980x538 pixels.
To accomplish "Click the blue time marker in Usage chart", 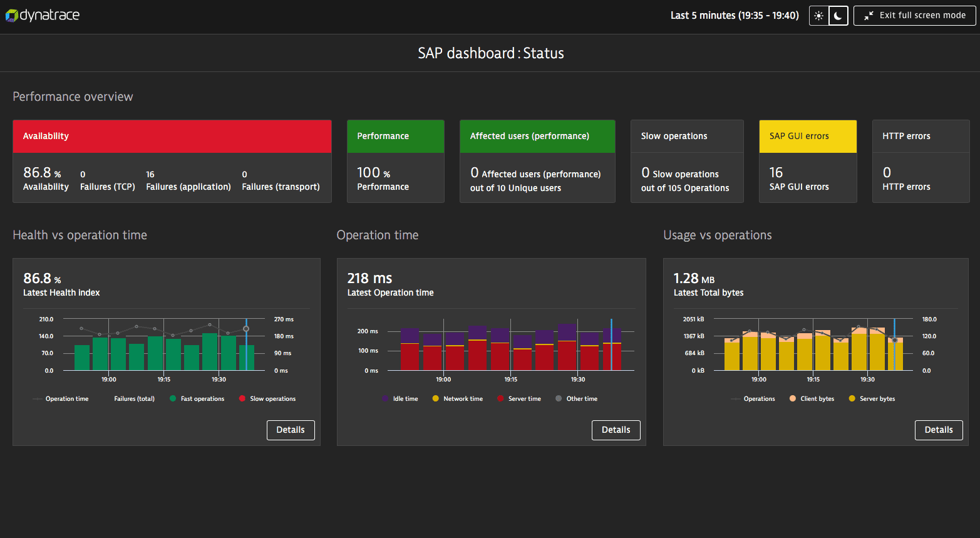I will [894, 344].
